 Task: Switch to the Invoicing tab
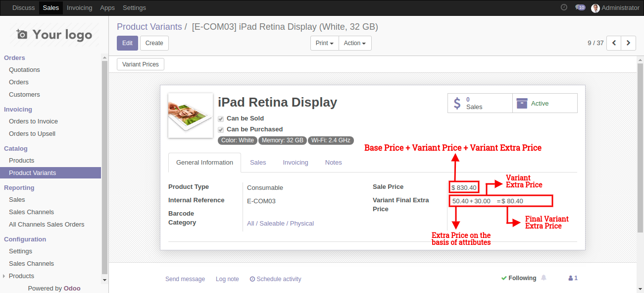point(296,162)
